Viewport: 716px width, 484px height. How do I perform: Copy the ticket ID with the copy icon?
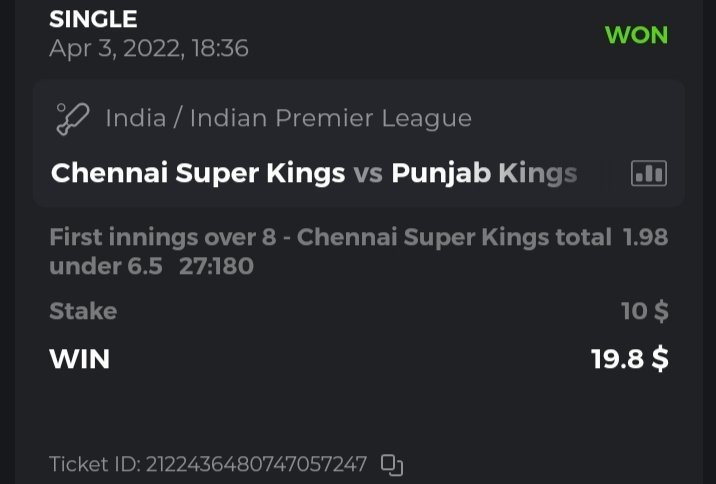[392, 464]
